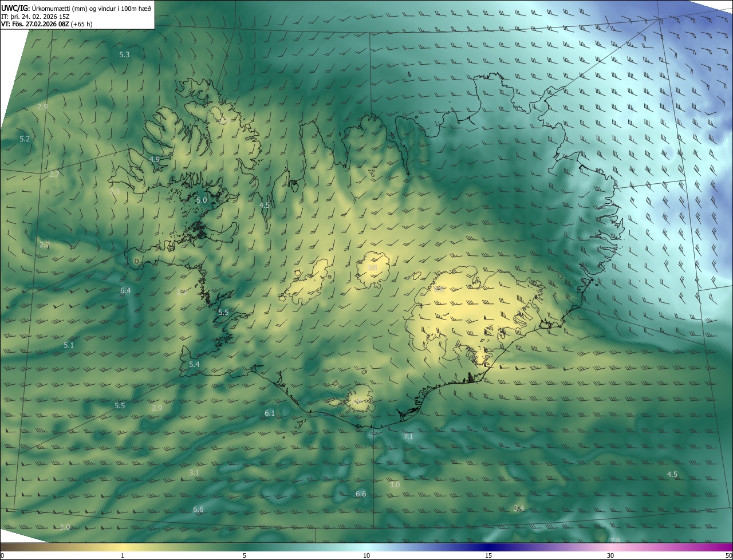Click the 5.2 value label on map
Viewport: 733px width, 560px height.
point(25,139)
